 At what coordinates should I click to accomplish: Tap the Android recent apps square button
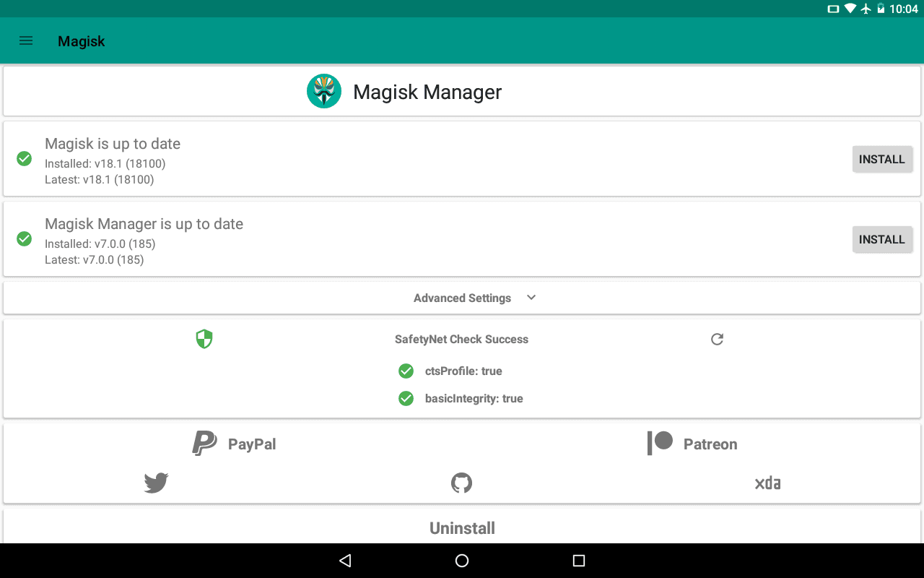point(578,561)
